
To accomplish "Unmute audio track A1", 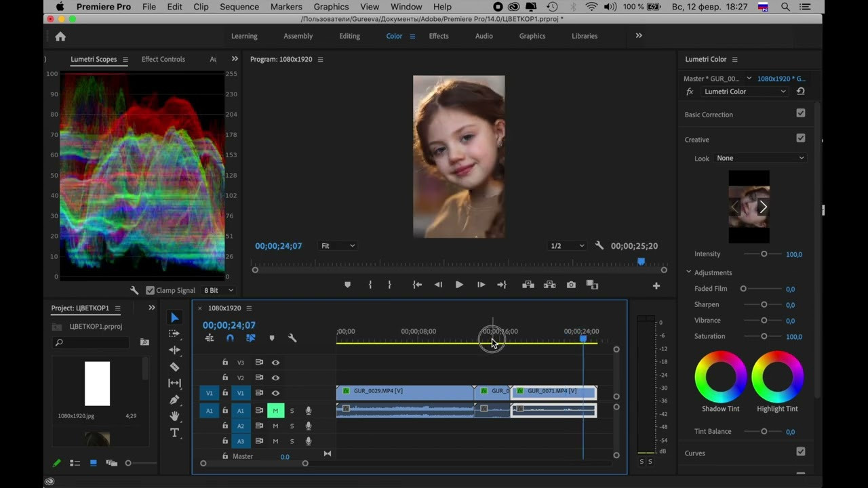I will pyautogui.click(x=275, y=411).
